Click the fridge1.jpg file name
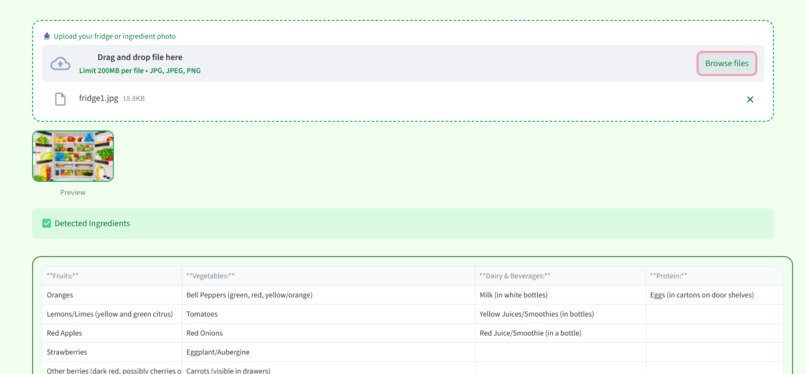806x374 pixels. click(x=98, y=98)
